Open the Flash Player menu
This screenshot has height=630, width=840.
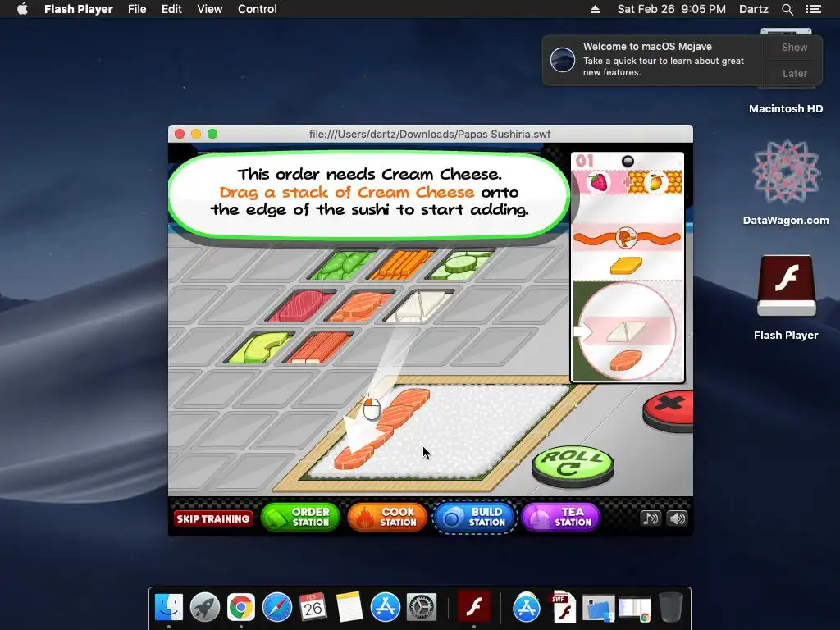click(x=78, y=9)
